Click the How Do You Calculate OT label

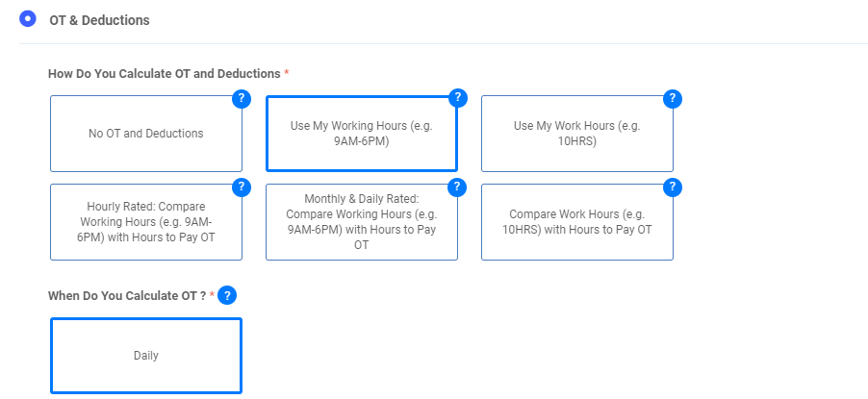[164, 73]
